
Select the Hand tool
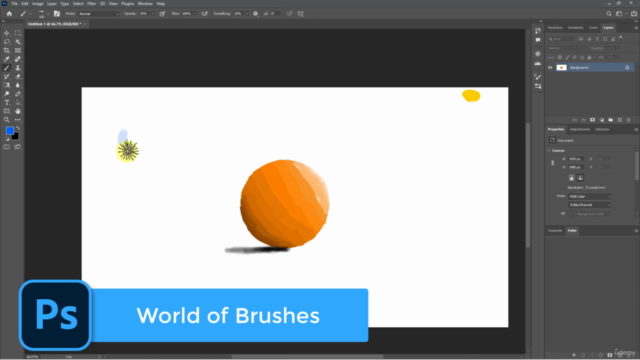pyautogui.click(x=18, y=111)
